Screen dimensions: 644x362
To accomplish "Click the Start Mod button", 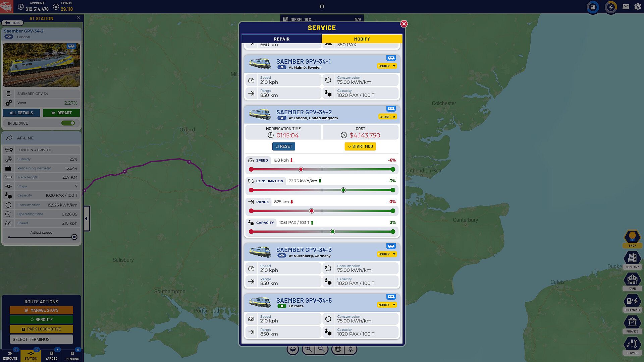I will pos(360,146).
